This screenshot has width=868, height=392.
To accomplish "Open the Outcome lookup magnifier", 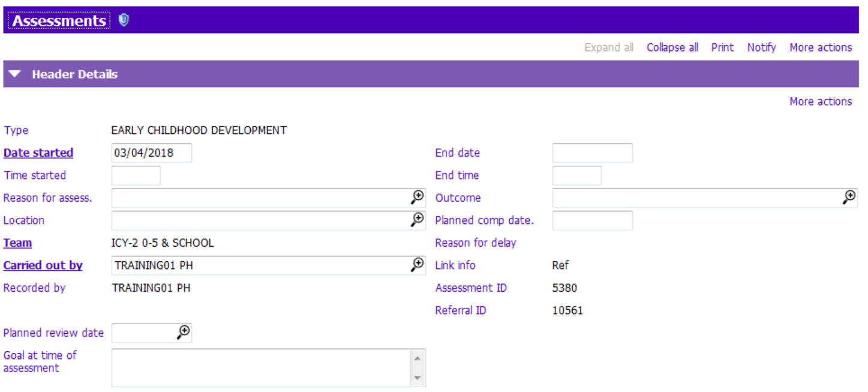I will (x=851, y=198).
